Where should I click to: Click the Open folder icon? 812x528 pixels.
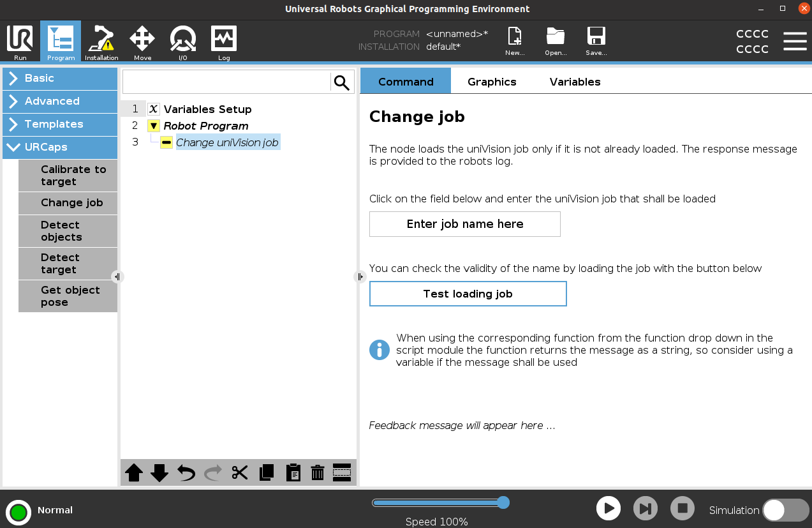coord(556,42)
